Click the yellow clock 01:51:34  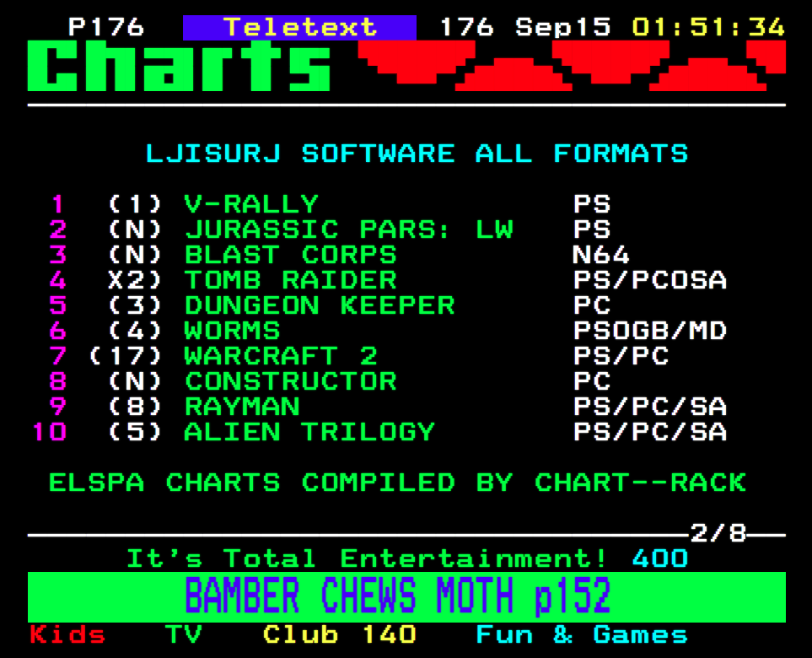click(x=708, y=27)
